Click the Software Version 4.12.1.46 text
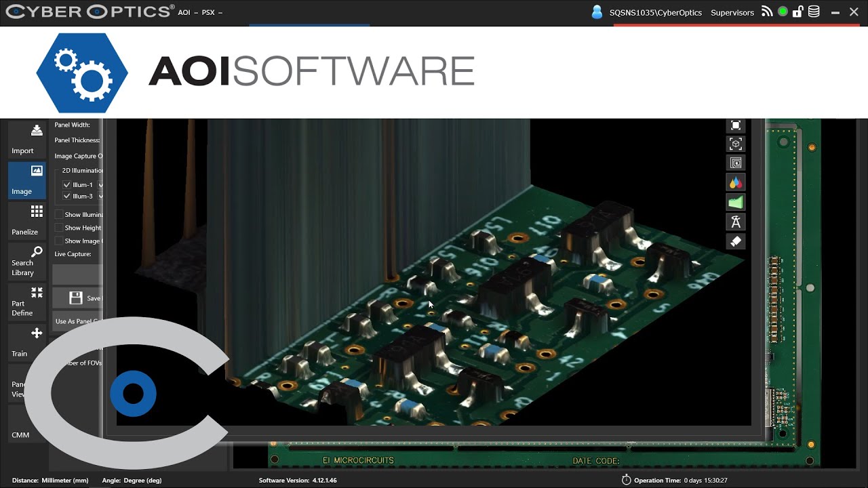The height and width of the screenshot is (488, 868). (x=298, y=481)
